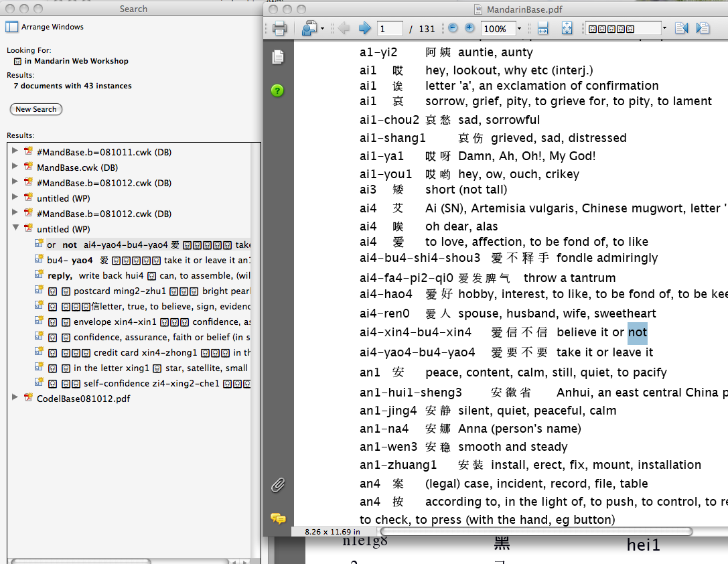Open result 'envelope xin4-xin1 confidence'
Image resolution: width=728 pixels, height=564 pixels.
[x=149, y=322]
